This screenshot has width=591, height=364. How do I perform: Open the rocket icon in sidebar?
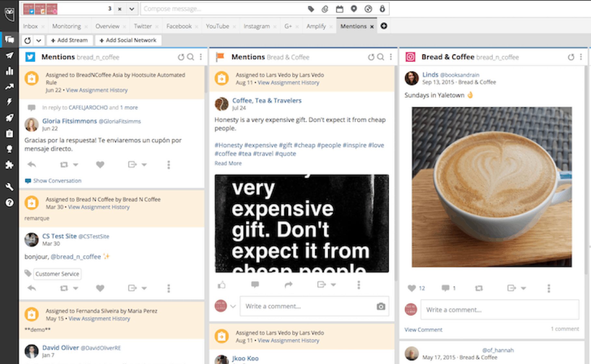[x=9, y=118]
